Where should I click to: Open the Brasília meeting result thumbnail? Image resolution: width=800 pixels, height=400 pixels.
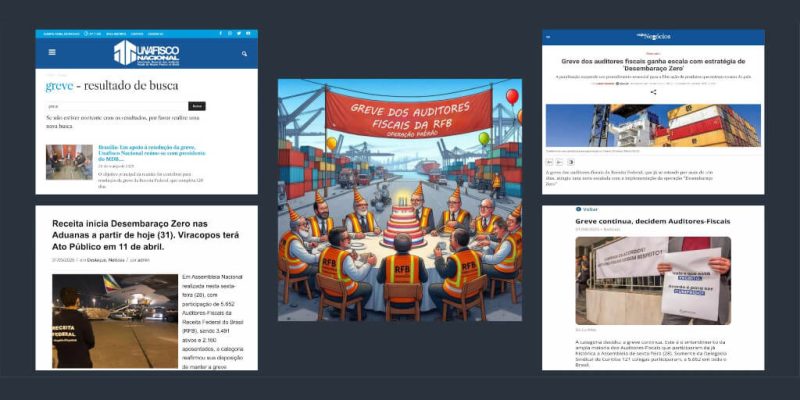click(69, 162)
